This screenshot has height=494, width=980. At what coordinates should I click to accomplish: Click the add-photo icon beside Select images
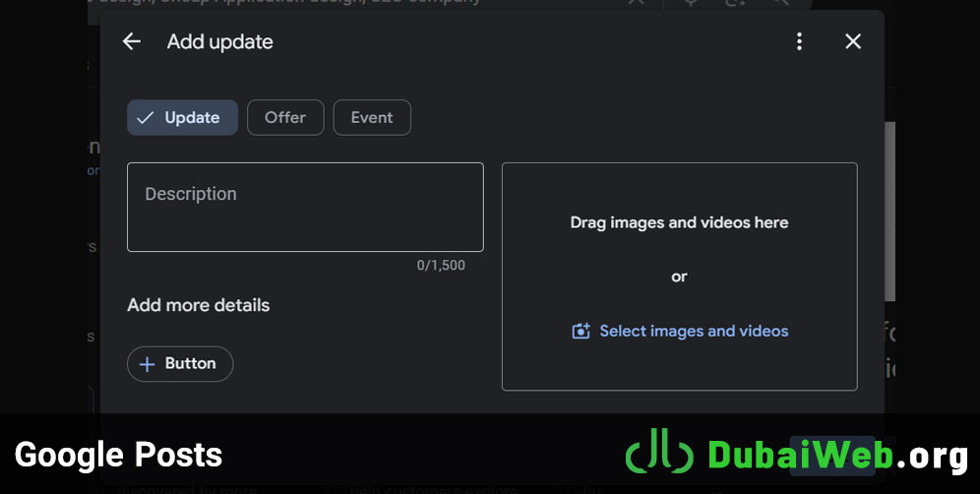pos(581,332)
